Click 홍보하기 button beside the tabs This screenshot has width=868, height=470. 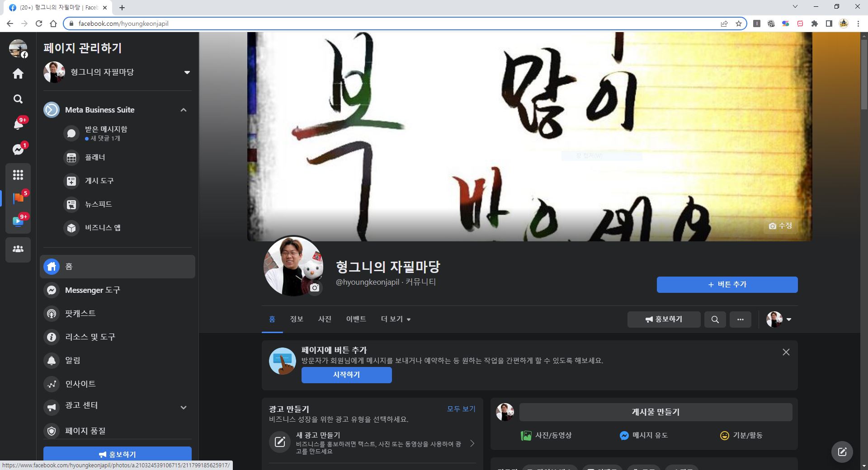(x=664, y=320)
